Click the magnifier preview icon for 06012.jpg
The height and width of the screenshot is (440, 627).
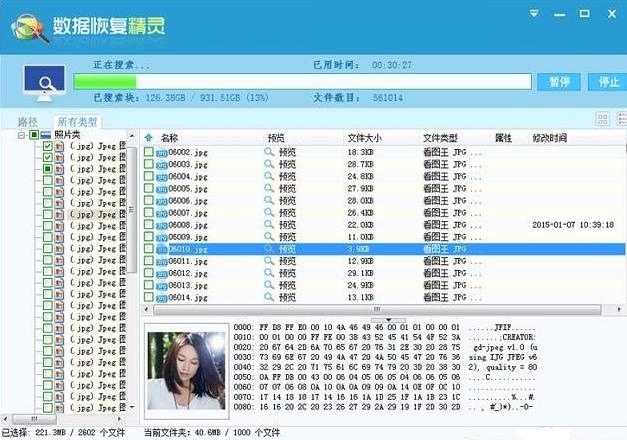tap(269, 273)
